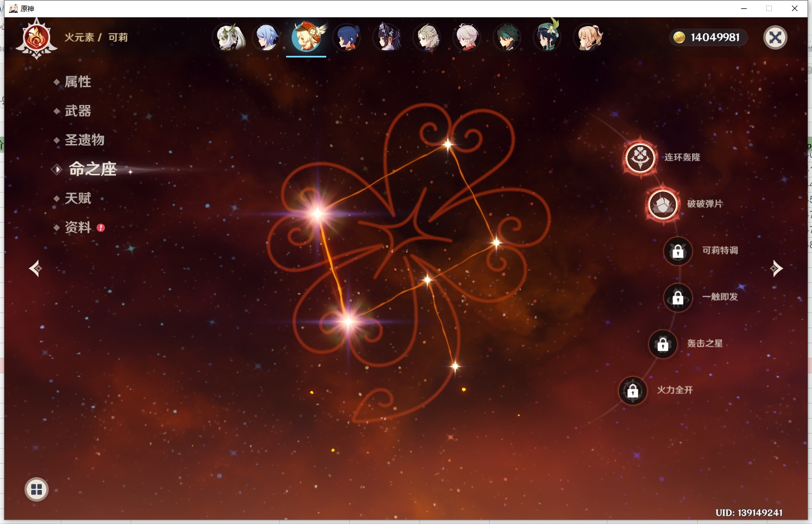Screen dimensions: 812x524
Task: Click the 原神 app icon in the title bar
Action: click(x=13, y=8)
